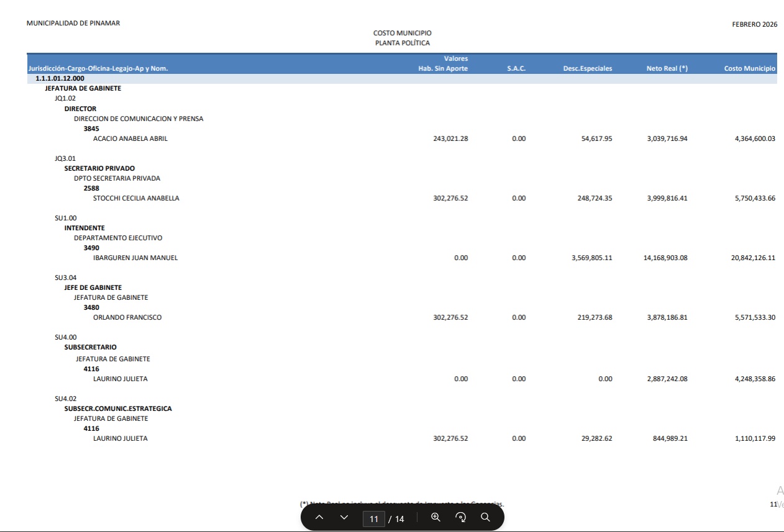Select the name STOCCHI CECILIA ANABELLA
784x532 pixels.
pos(136,199)
